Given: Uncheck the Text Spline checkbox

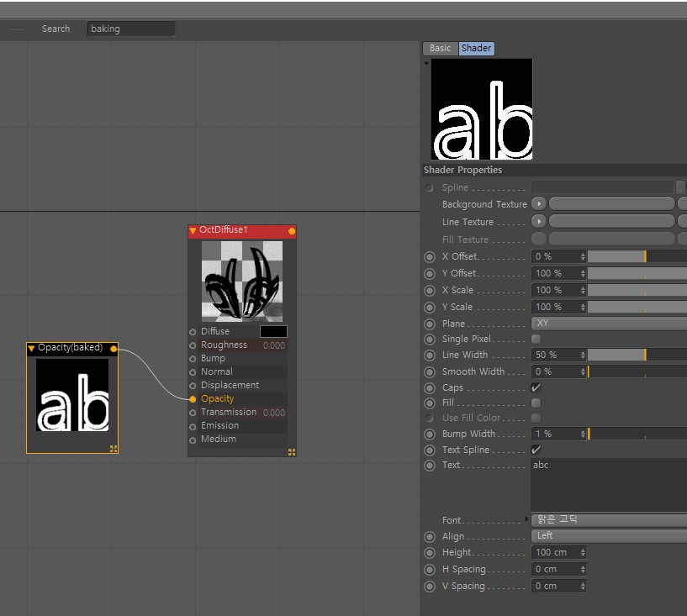Looking at the screenshot, I should click(x=536, y=450).
